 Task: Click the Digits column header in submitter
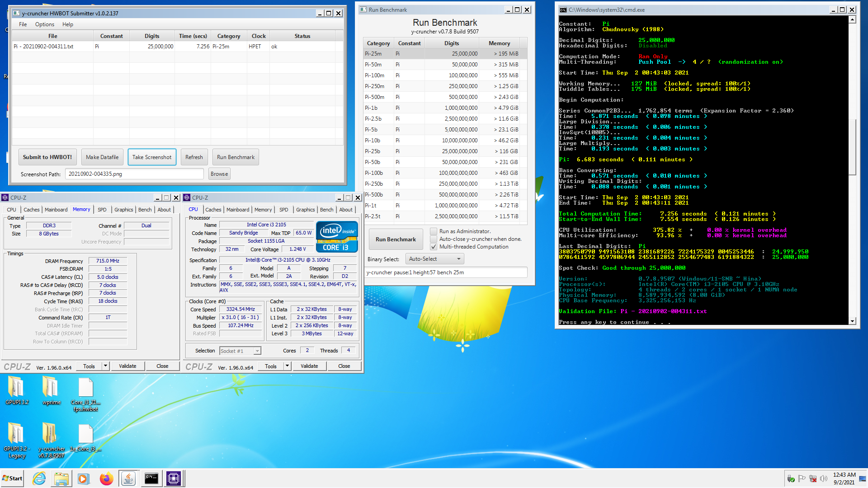[x=152, y=36]
